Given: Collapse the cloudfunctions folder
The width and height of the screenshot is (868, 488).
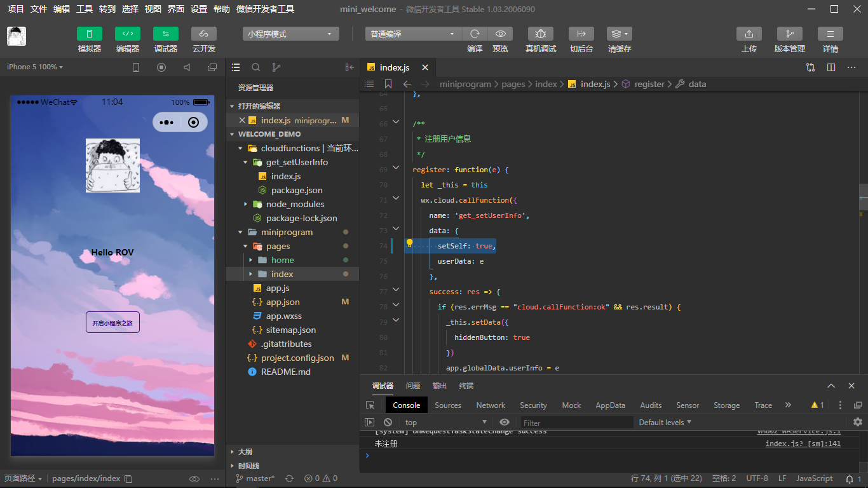Looking at the screenshot, I should tap(241, 148).
